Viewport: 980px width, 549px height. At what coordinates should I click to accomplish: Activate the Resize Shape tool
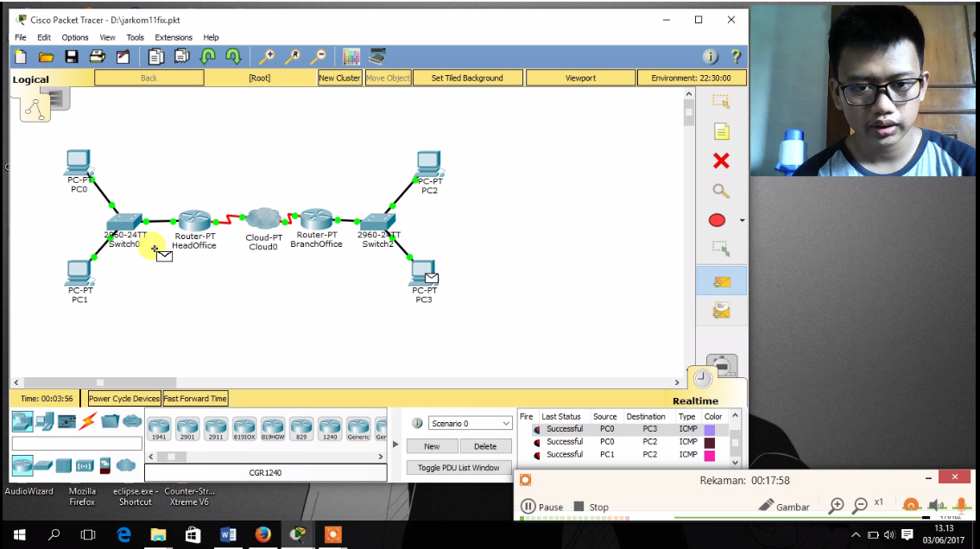pyautogui.click(x=721, y=249)
